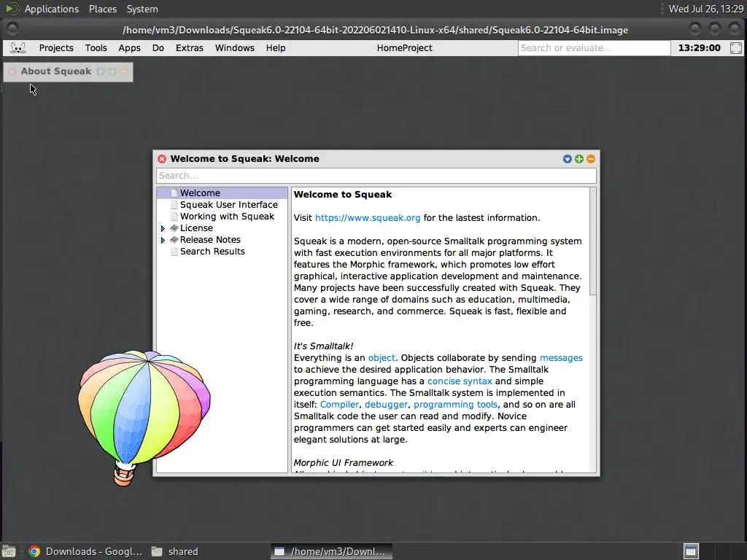Click the Chrome icon in taskbar
This screenshot has width=747, height=560.
pos(34,551)
